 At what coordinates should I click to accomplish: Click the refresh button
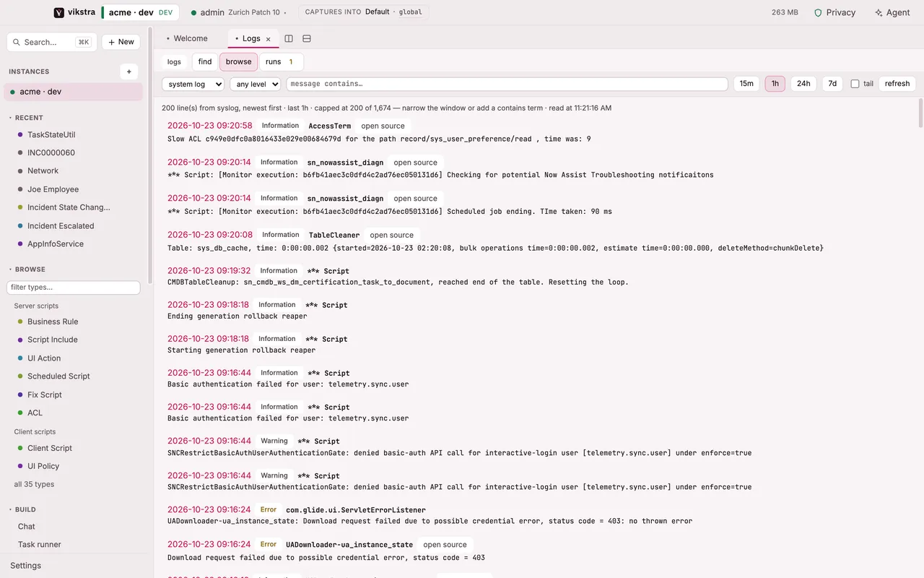coord(897,84)
